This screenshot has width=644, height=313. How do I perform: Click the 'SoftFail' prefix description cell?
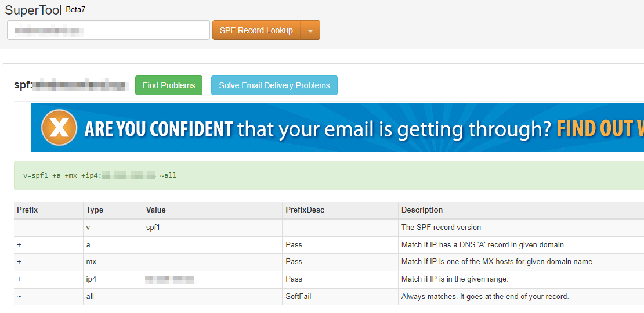click(300, 297)
